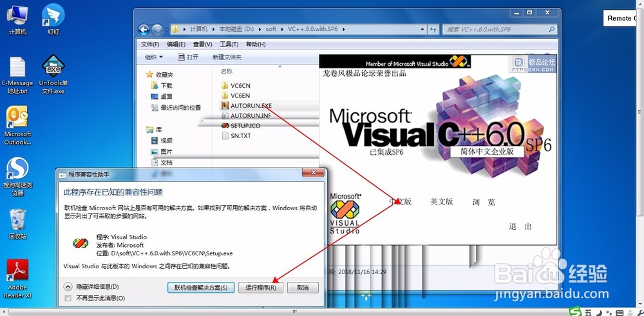
Task: Open the 编辑(E) menu
Action: [x=176, y=44]
